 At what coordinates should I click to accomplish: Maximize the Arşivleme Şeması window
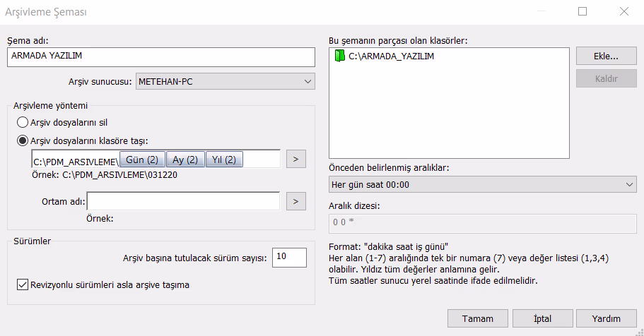[x=582, y=11]
